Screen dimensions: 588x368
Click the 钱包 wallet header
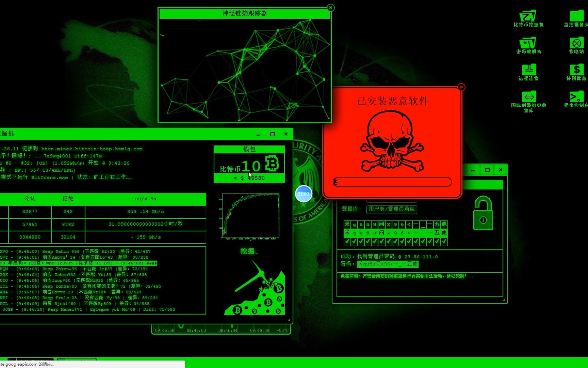[249, 149]
